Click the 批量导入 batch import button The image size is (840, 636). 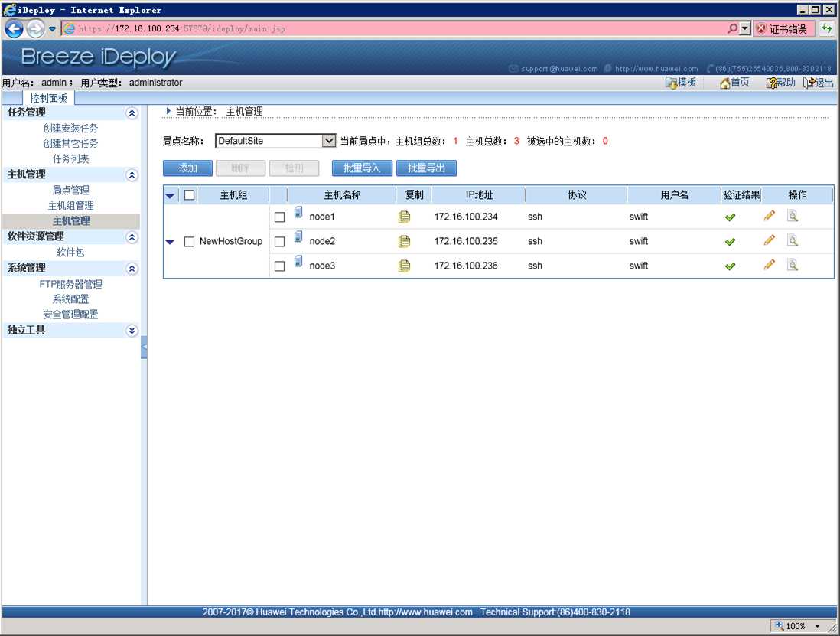click(x=362, y=168)
